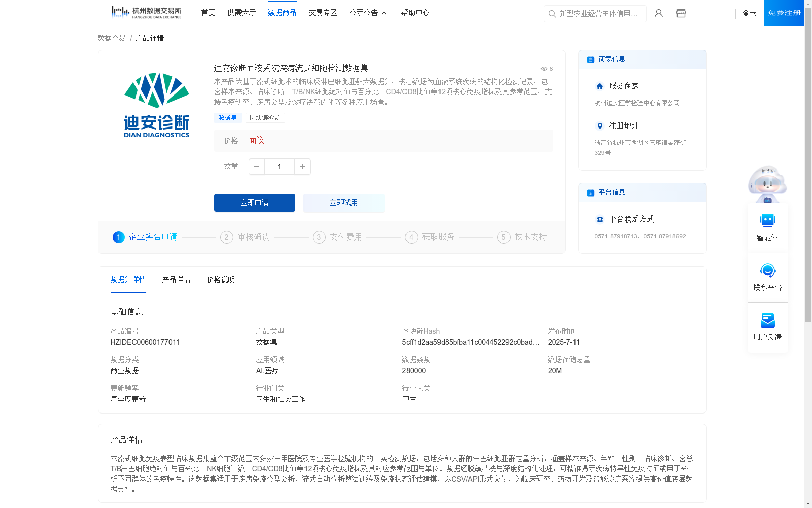This screenshot has width=812, height=508.
Task: Open 供需大厅 navigation item
Action: coord(242,13)
